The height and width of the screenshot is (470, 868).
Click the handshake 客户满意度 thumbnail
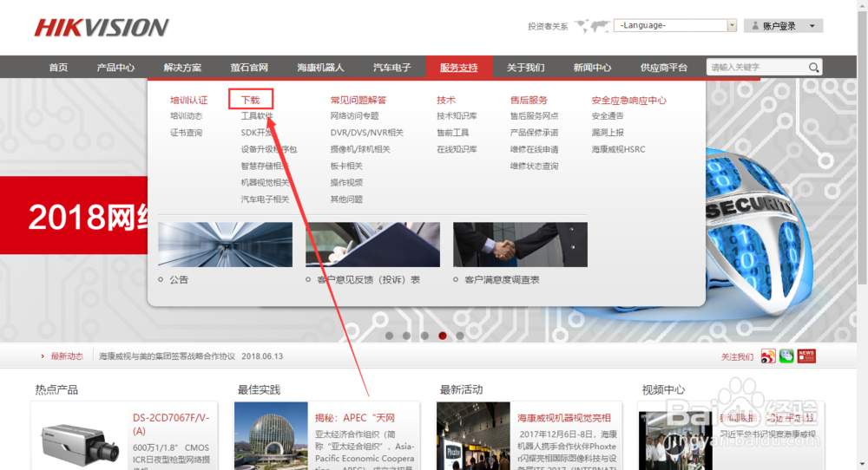pos(520,245)
